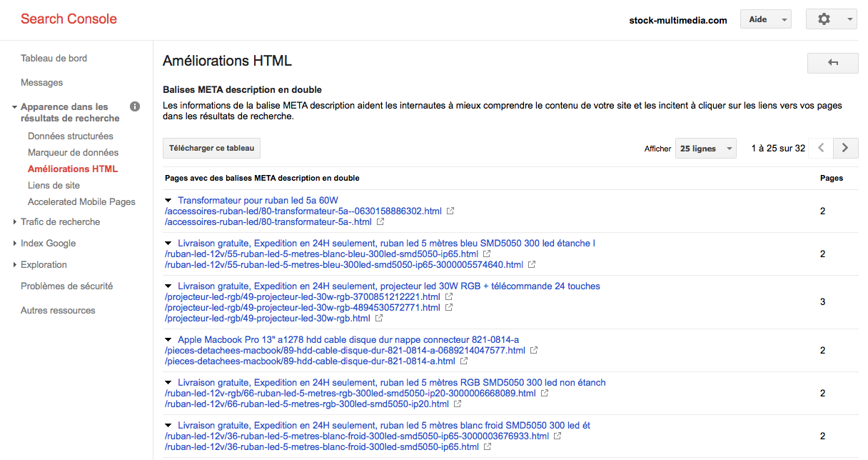Open external link icon for 80-transformateur-5a--0630158886302.html
Viewport: 868px width, 460px height.
[450, 211]
